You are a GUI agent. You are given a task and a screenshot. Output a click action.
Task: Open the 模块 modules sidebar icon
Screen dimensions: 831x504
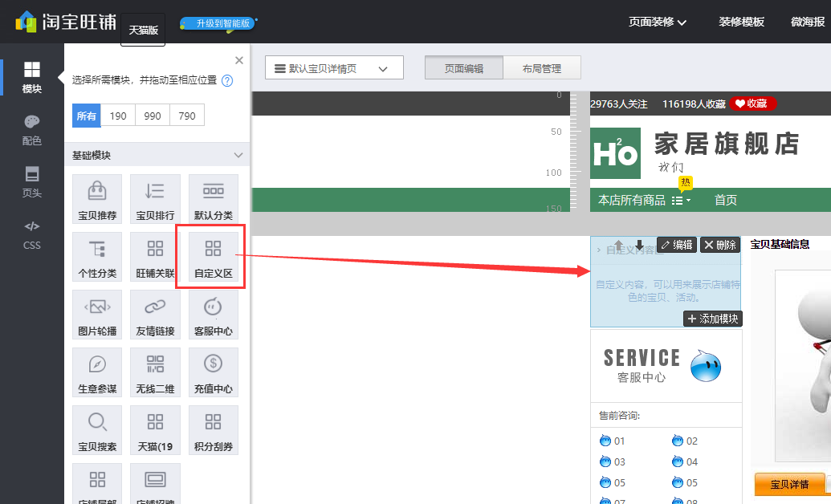(x=32, y=77)
